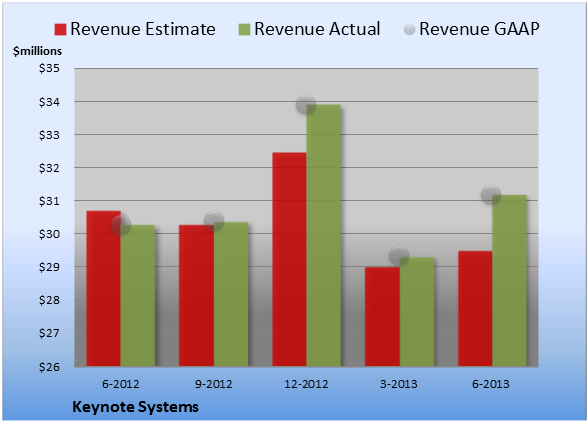The width and height of the screenshot is (588, 422).
Task: Click the '$millions' axis unit label
Action: coord(37,51)
